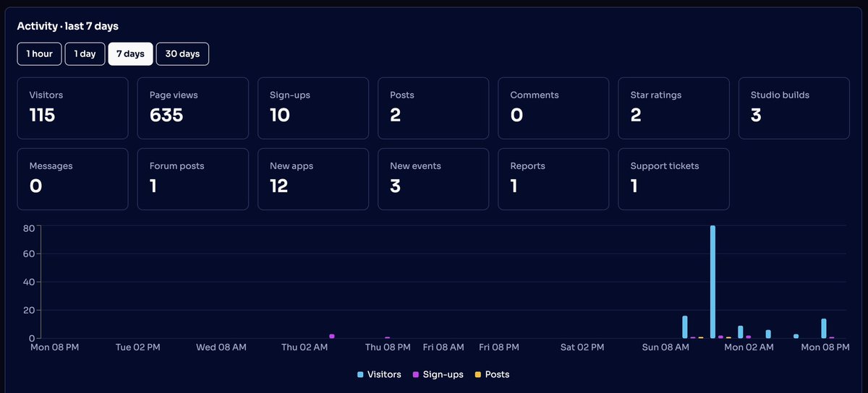Screen dimensions: 868x393
Task: Open the New apps stat card
Action: (x=313, y=179)
